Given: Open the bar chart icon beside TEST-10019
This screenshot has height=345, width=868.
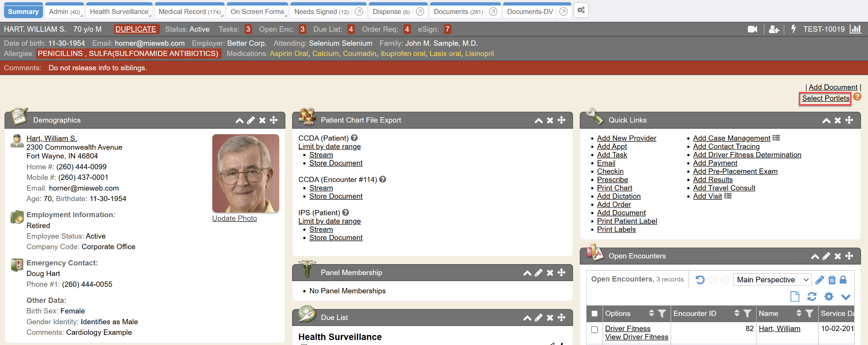Looking at the screenshot, I should tap(855, 29).
